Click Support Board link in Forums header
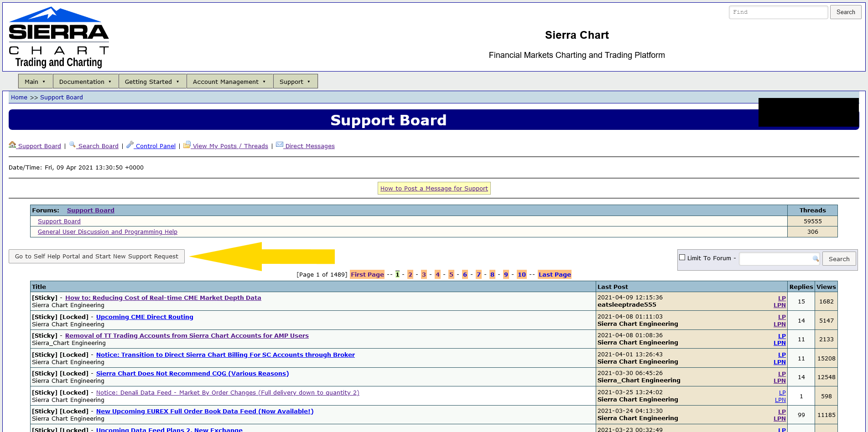 coord(91,211)
